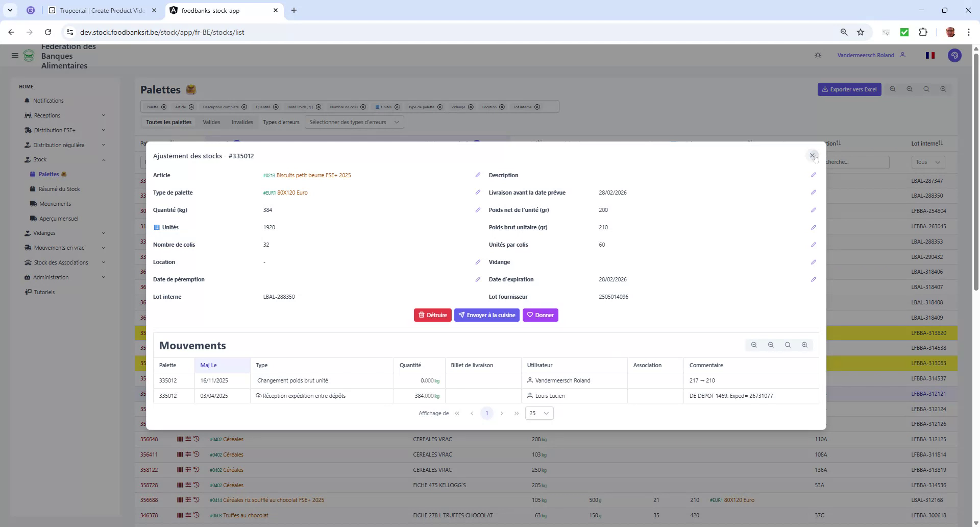Screen dimensions: 980x527
Task: Open the Sélectionner des types d'erreurs dropdown
Action: pos(354,122)
